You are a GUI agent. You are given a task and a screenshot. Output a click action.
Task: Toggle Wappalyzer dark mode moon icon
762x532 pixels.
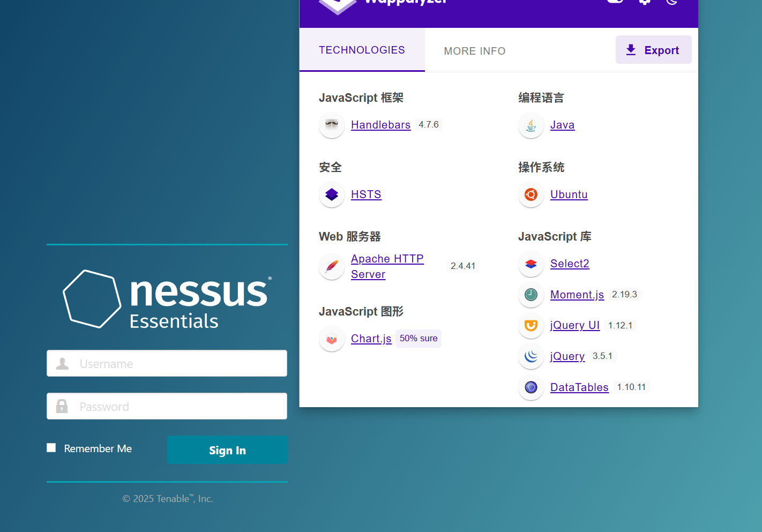click(x=672, y=2)
